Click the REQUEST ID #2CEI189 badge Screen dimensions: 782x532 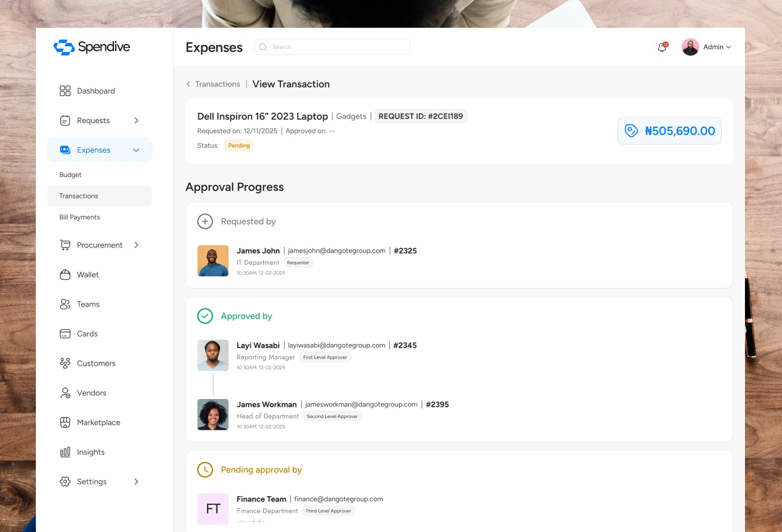pos(420,116)
